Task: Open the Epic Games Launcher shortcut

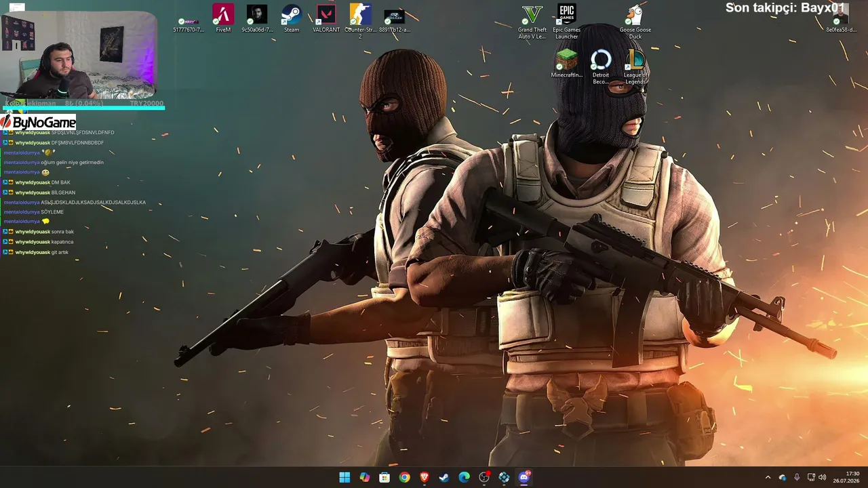Action: click(x=566, y=22)
